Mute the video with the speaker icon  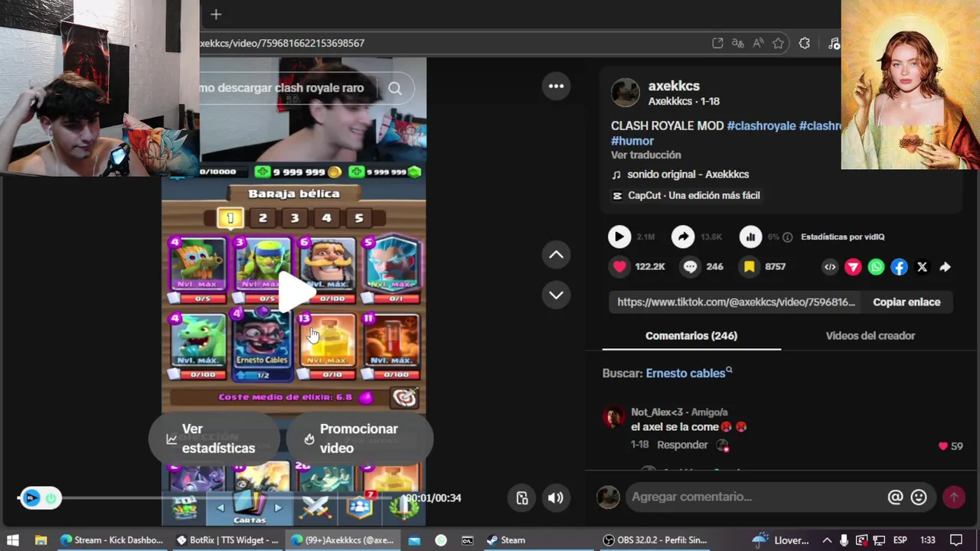[556, 498]
